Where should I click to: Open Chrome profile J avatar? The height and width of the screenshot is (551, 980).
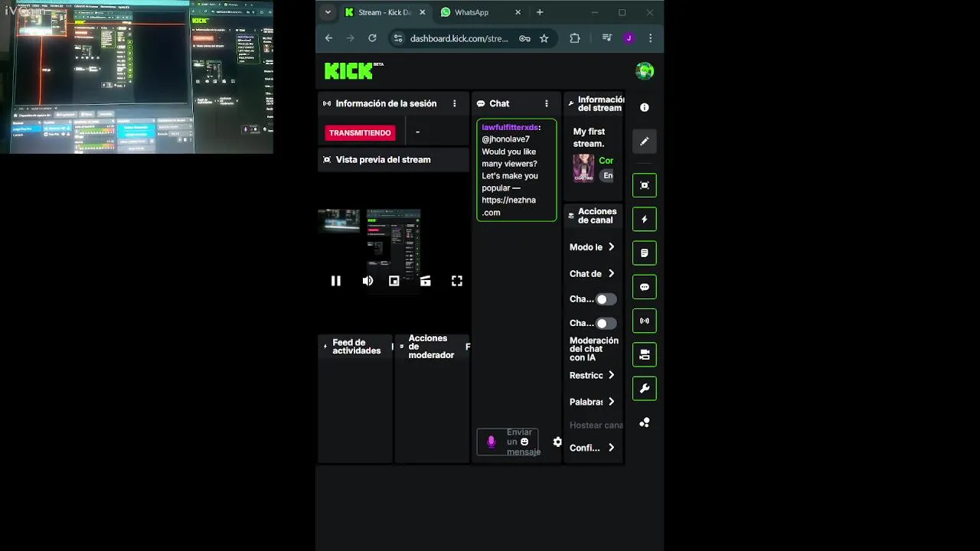(x=629, y=38)
